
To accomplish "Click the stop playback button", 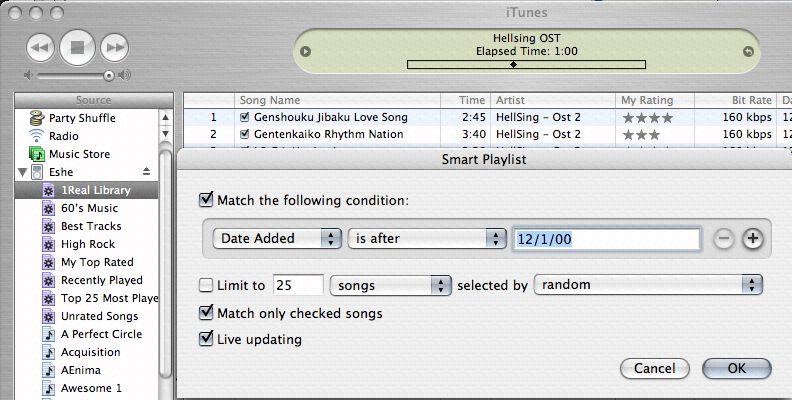I will point(77,48).
